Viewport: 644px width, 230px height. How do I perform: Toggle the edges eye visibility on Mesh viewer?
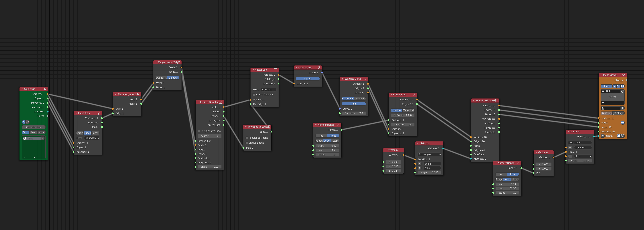pos(623,123)
